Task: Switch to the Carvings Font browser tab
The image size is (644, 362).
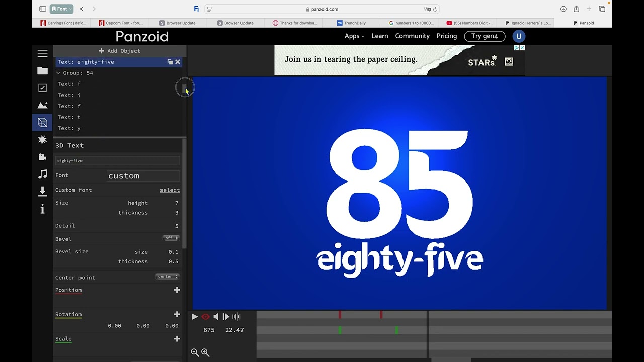Action: tap(63, 23)
